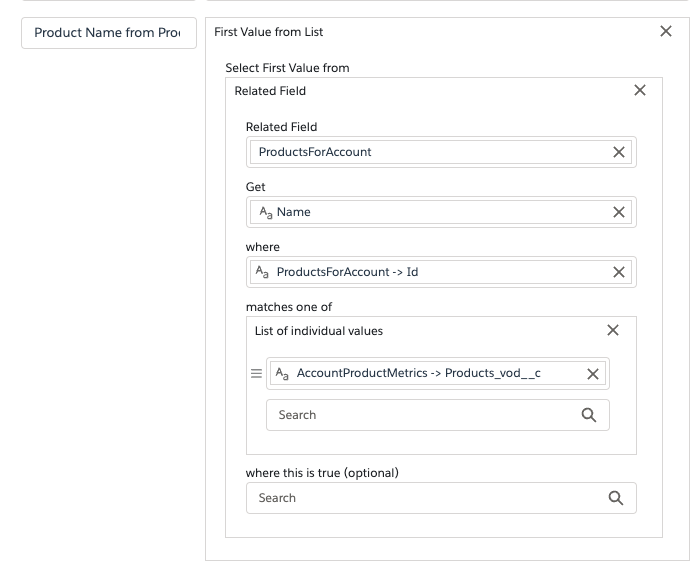694x564 pixels.
Task: Focus the search field in list of values
Action: (x=420, y=415)
